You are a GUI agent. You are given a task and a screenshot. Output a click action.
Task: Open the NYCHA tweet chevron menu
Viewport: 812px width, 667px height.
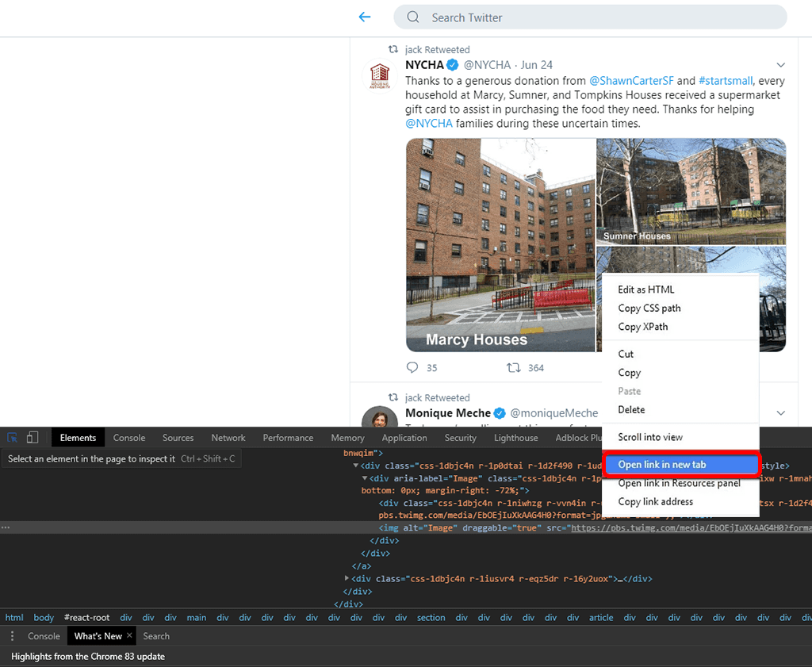[x=780, y=65]
